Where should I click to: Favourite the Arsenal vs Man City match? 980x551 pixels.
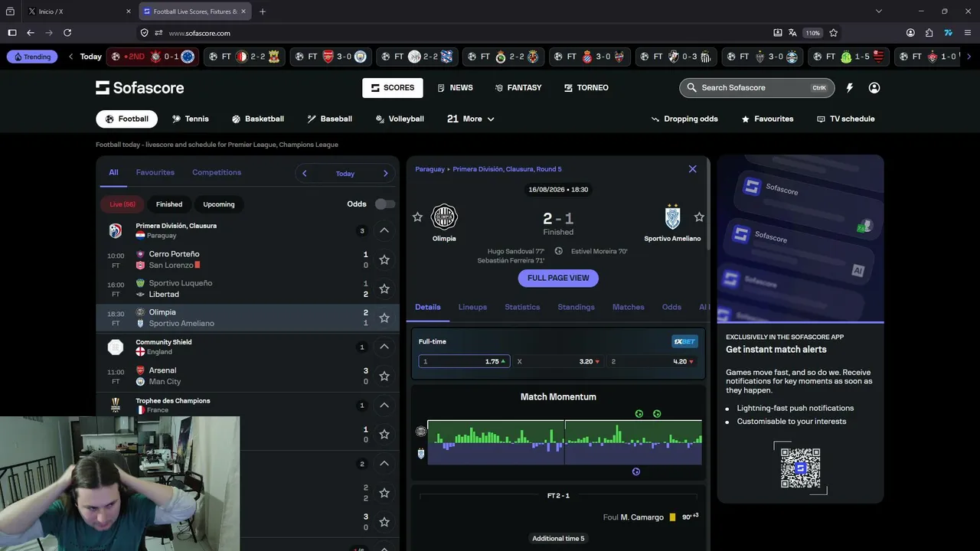[384, 377]
